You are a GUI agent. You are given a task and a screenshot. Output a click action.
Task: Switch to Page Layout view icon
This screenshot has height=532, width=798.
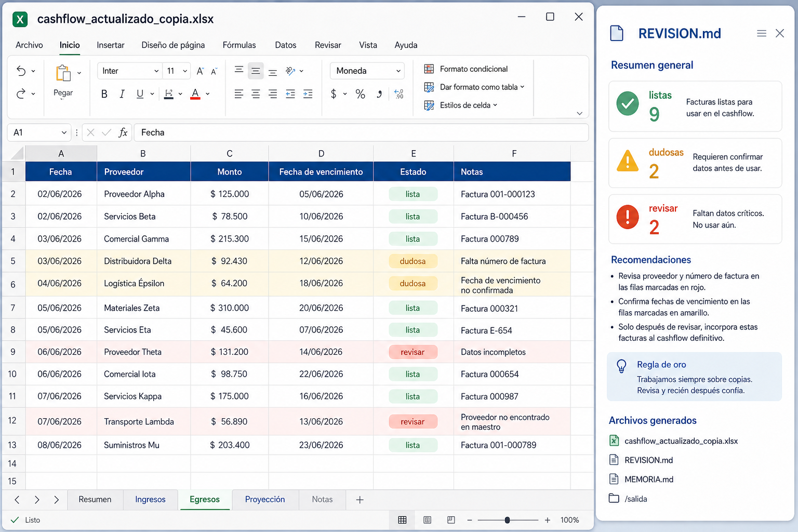point(428,520)
